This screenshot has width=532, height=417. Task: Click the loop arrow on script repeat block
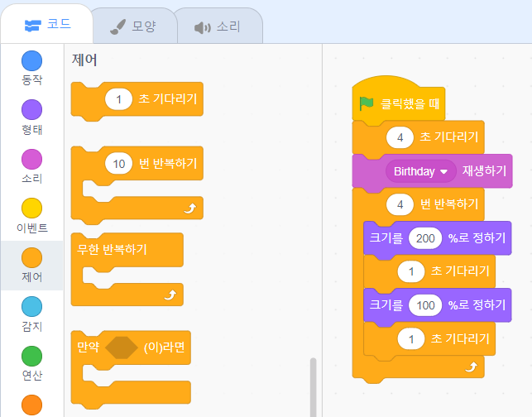[472, 367]
